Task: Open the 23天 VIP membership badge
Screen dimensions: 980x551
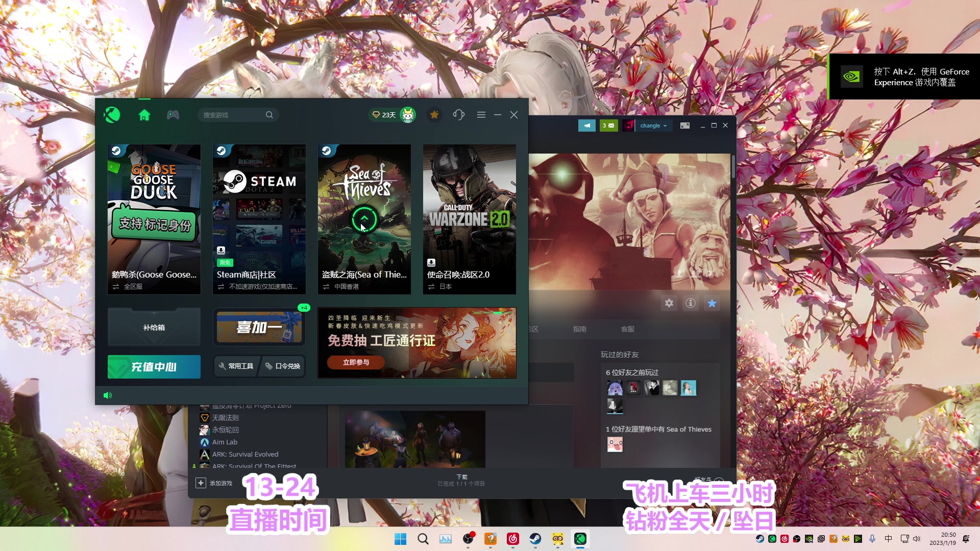Action: (x=384, y=115)
